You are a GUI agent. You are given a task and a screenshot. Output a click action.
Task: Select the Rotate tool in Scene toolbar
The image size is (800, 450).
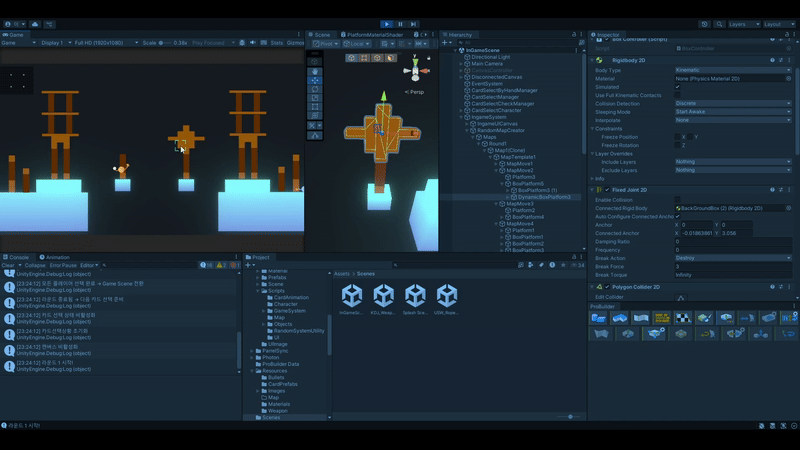[315, 89]
